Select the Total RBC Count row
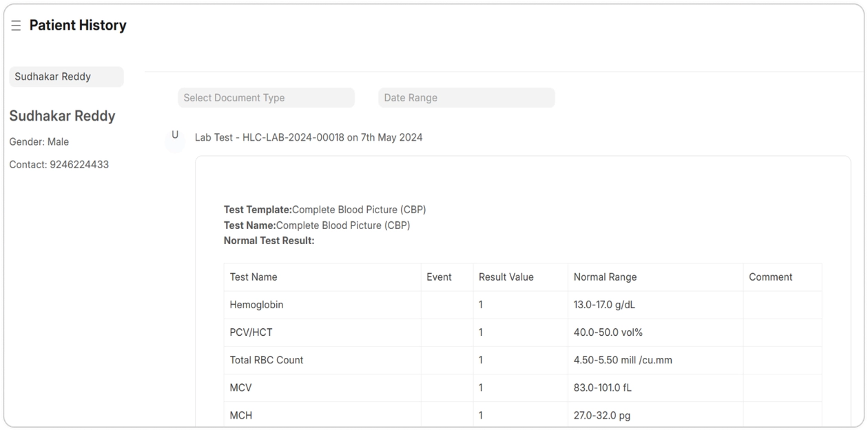 coord(267,360)
